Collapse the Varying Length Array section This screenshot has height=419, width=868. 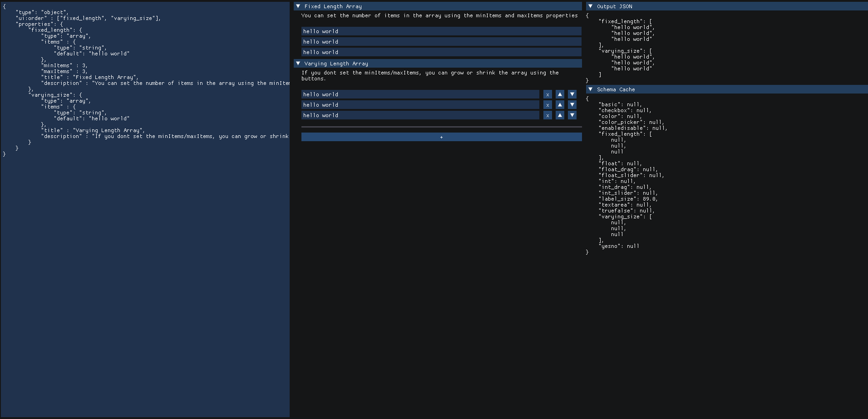coord(438,64)
